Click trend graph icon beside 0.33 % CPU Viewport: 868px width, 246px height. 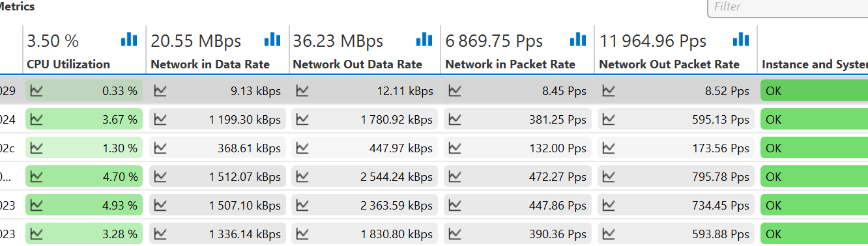pyautogui.click(x=36, y=91)
